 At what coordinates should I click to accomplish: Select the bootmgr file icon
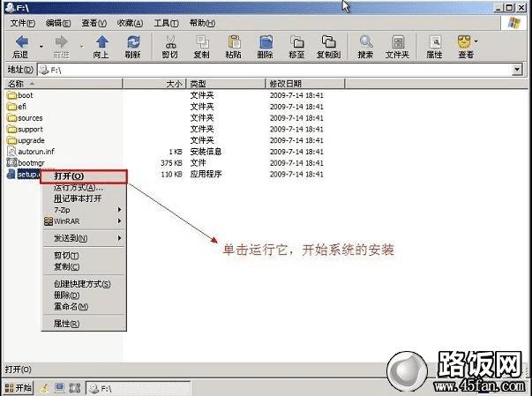[11, 162]
